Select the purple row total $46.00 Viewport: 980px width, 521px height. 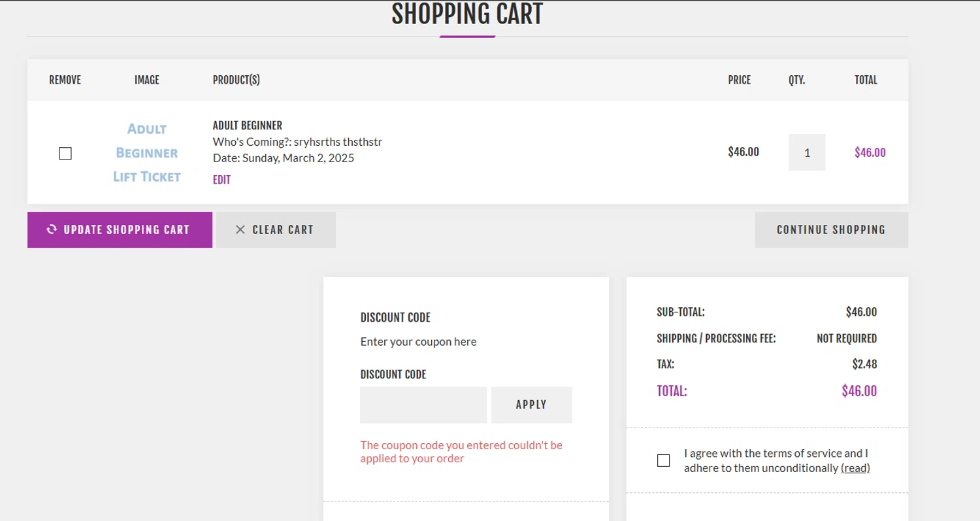tap(870, 152)
